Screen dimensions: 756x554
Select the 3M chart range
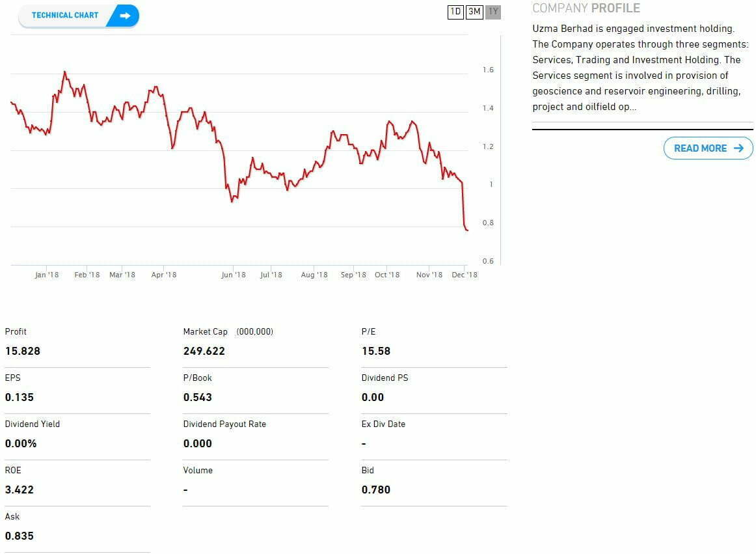point(474,12)
